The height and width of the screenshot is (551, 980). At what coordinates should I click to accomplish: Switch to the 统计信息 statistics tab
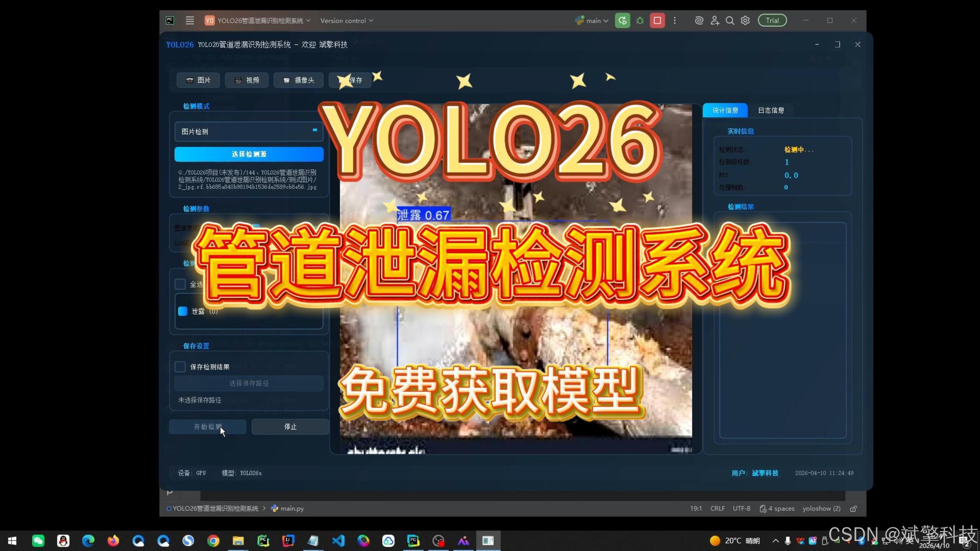[725, 110]
